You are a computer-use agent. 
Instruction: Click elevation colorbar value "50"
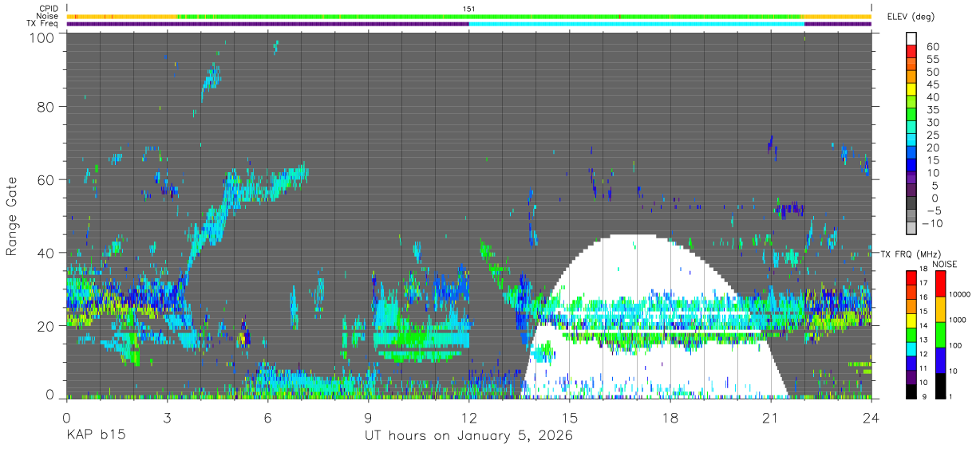932,73
